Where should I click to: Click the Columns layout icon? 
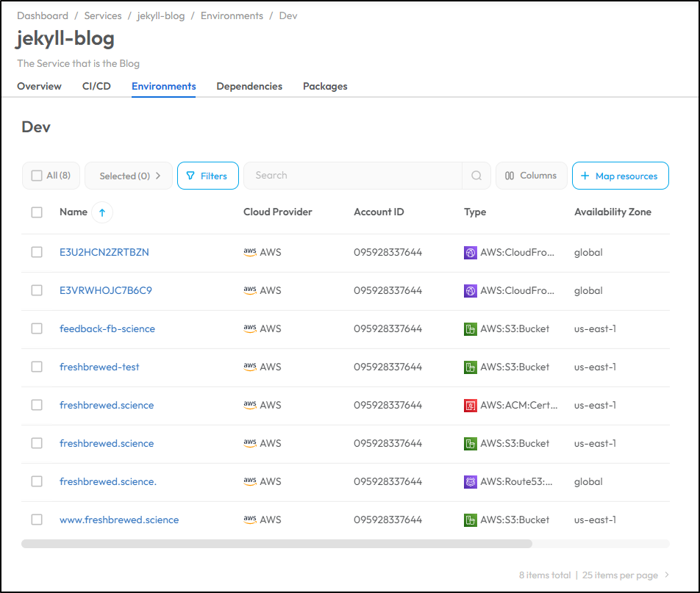[x=510, y=176]
